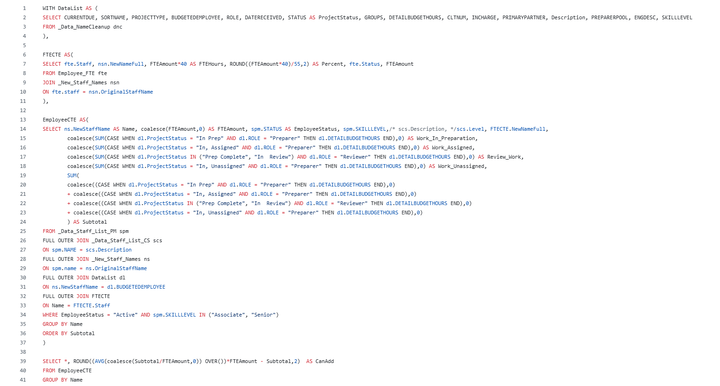The width and height of the screenshot is (720, 386).
Task: Click 'WITH DataList AS (' on line 1
Action: [x=70, y=8]
